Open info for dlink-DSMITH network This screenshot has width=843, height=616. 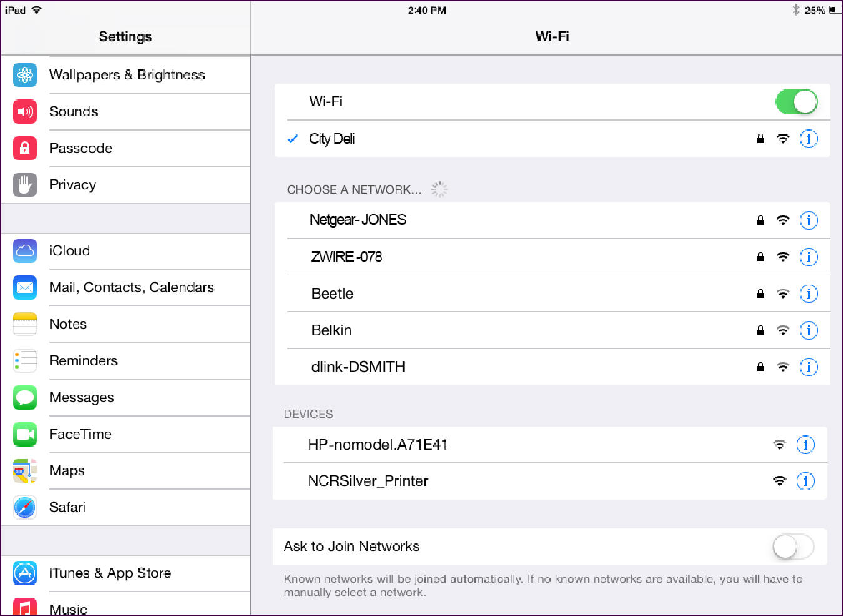pos(809,367)
